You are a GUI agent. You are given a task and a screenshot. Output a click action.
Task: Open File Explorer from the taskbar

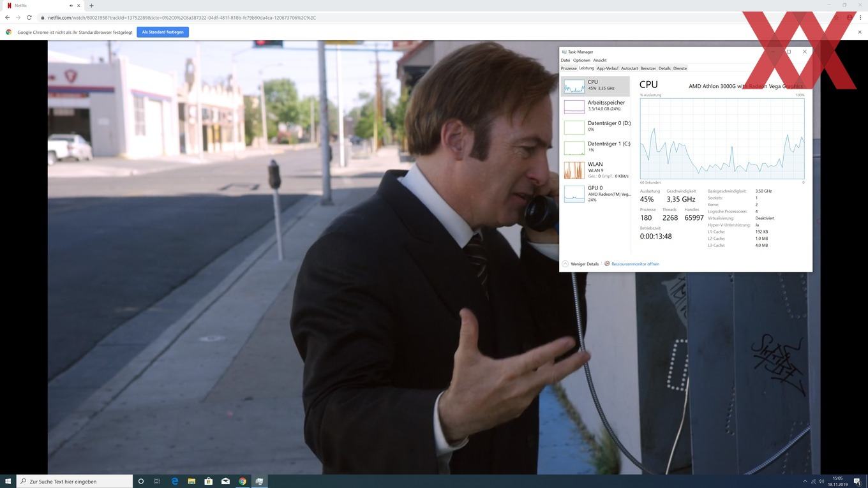pyautogui.click(x=191, y=481)
